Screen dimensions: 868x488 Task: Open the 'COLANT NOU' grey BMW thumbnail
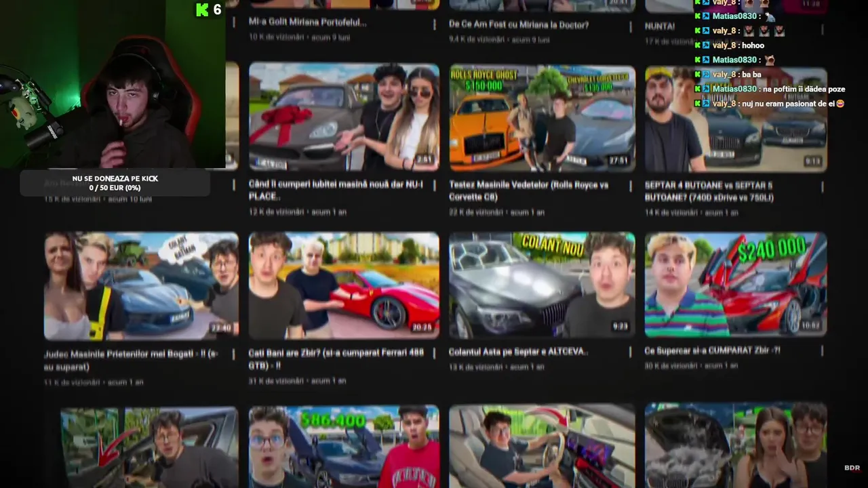point(542,285)
